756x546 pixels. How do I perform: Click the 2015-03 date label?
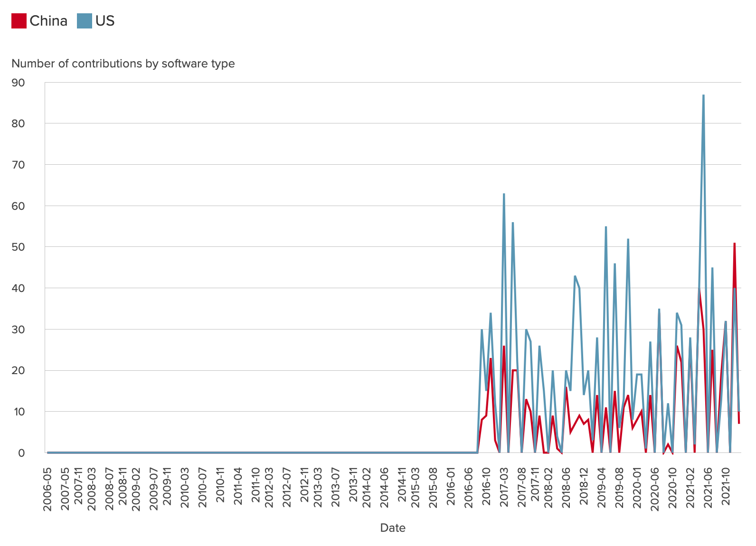click(416, 489)
